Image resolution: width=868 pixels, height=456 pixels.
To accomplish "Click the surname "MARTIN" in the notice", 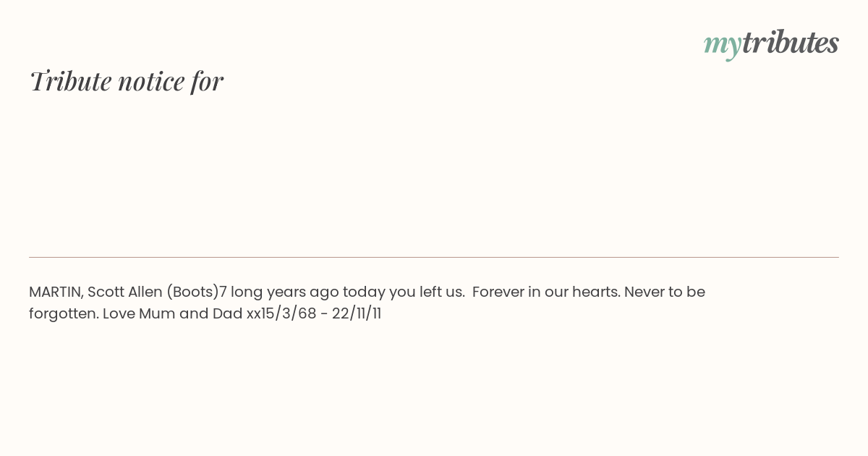I will (x=56, y=292).
